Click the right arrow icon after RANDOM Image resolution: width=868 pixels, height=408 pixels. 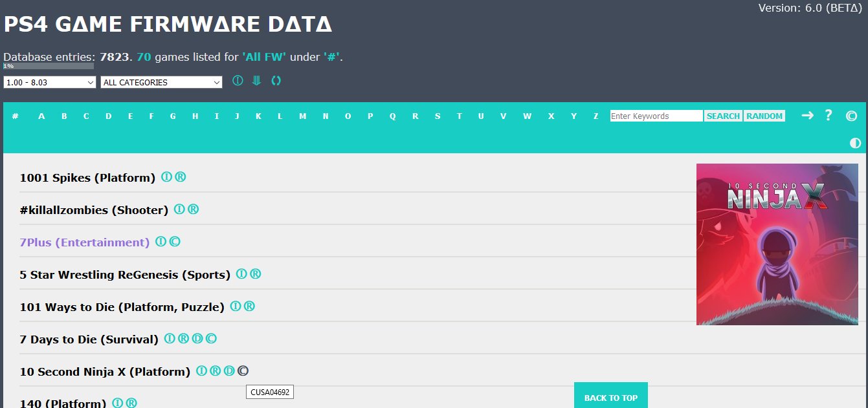pyautogui.click(x=807, y=115)
